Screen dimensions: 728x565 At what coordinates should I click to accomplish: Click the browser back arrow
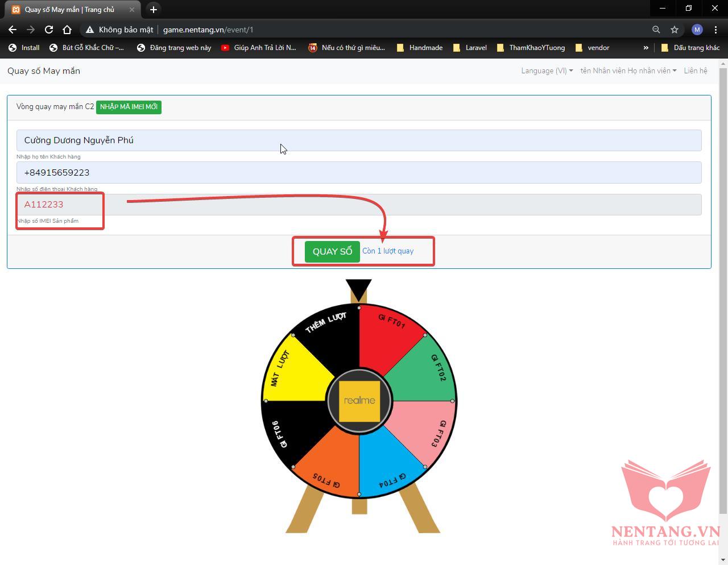click(x=13, y=30)
